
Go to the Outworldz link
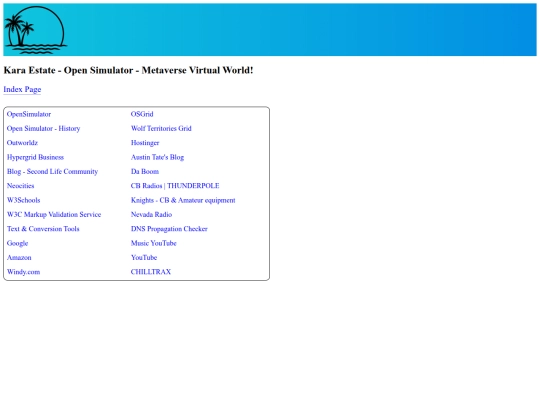click(x=22, y=143)
